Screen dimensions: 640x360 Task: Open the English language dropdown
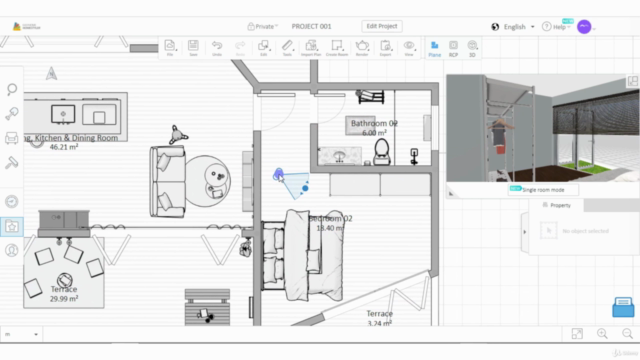pyautogui.click(x=519, y=27)
